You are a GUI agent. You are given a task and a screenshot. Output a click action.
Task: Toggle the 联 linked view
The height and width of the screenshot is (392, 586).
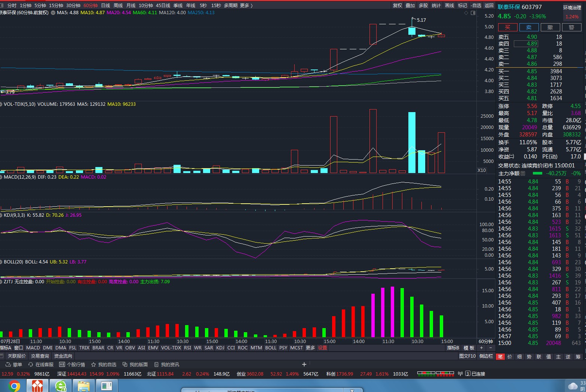[x=539, y=357]
